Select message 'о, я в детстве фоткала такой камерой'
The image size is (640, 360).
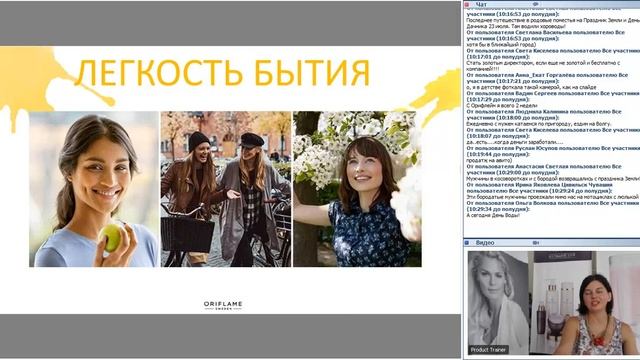point(531,87)
